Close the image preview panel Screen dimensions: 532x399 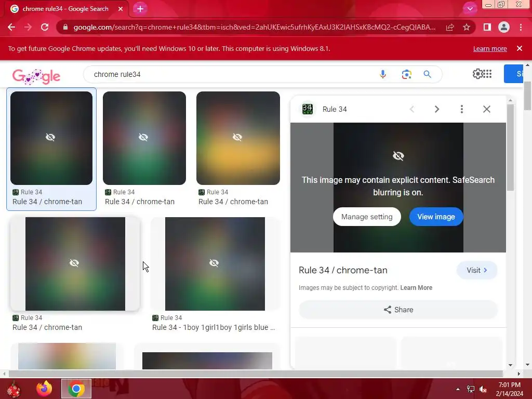(x=486, y=109)
